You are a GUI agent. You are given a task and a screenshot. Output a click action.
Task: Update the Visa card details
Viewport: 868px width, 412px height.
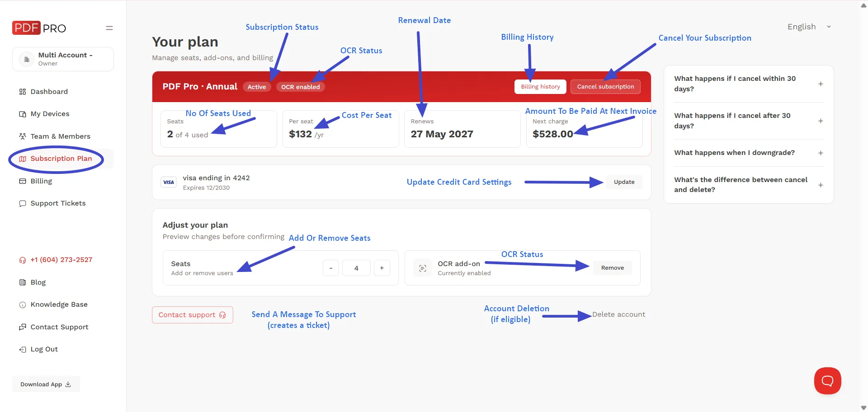624,182
